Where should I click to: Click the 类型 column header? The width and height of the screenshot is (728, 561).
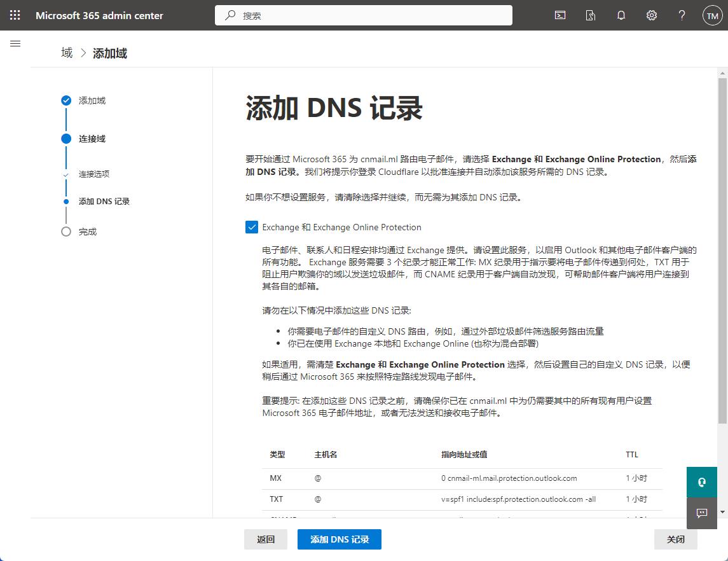pyautogui.click(x=277, y=455)
